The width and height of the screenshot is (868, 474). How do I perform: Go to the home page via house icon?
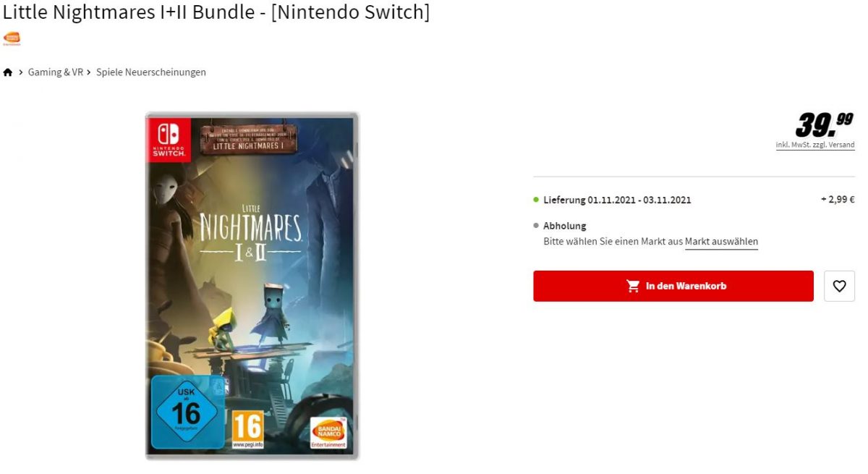pos(8,72)
